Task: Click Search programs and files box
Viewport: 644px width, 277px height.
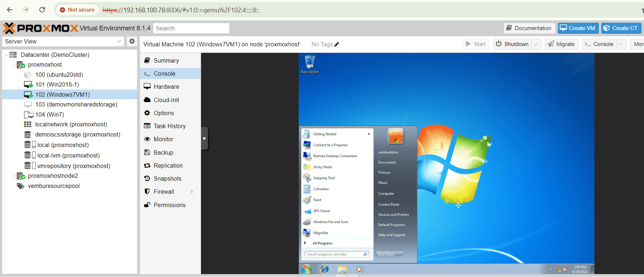Action: click(x=337, y=254)
